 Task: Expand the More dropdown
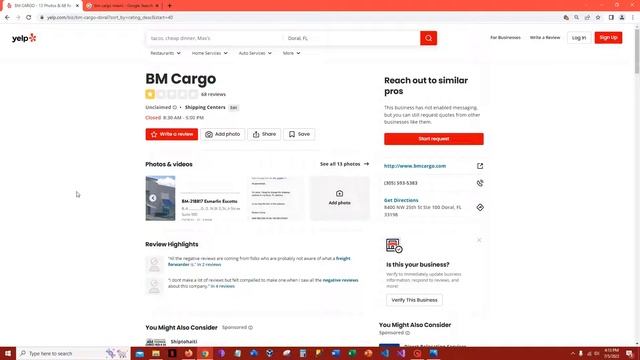291,53
